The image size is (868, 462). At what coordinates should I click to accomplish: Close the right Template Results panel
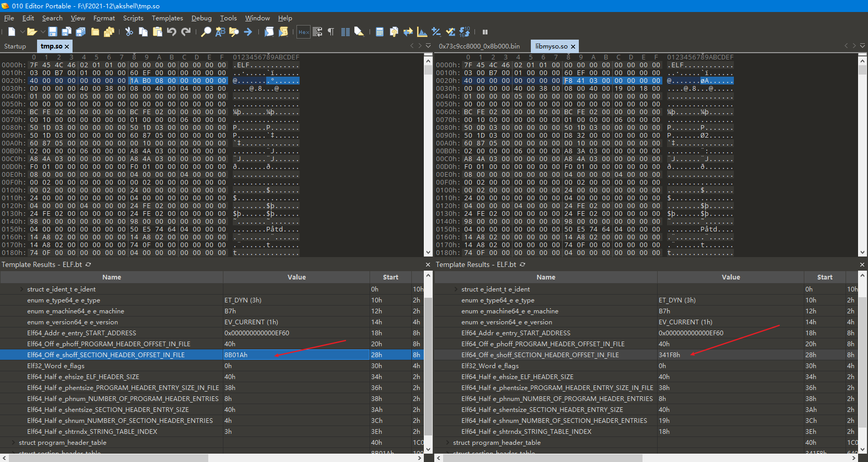tap(862, 264)
